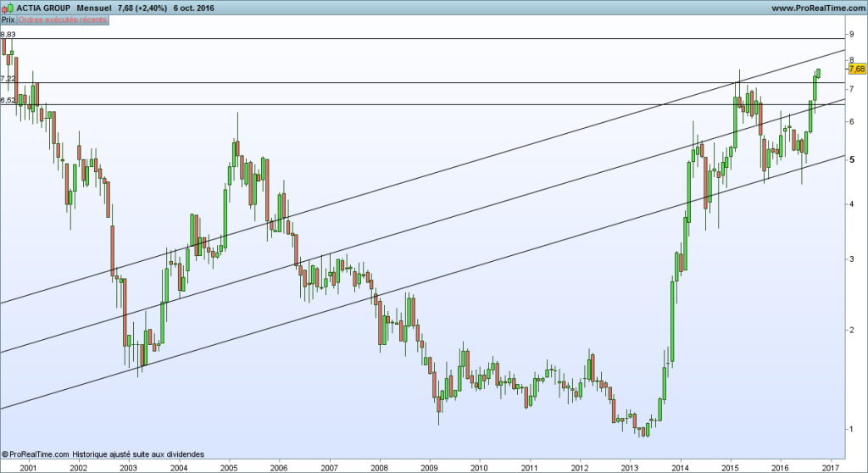Viewport: 868px width, 473px height.
Task: Open the www.ProRealTime.com link
Action: coord(818,8)
